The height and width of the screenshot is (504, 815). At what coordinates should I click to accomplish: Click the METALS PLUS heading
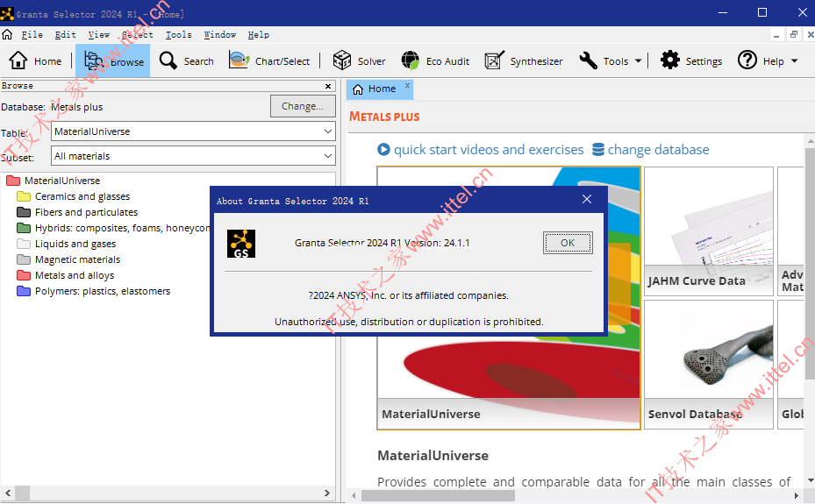tap(384, 117)
